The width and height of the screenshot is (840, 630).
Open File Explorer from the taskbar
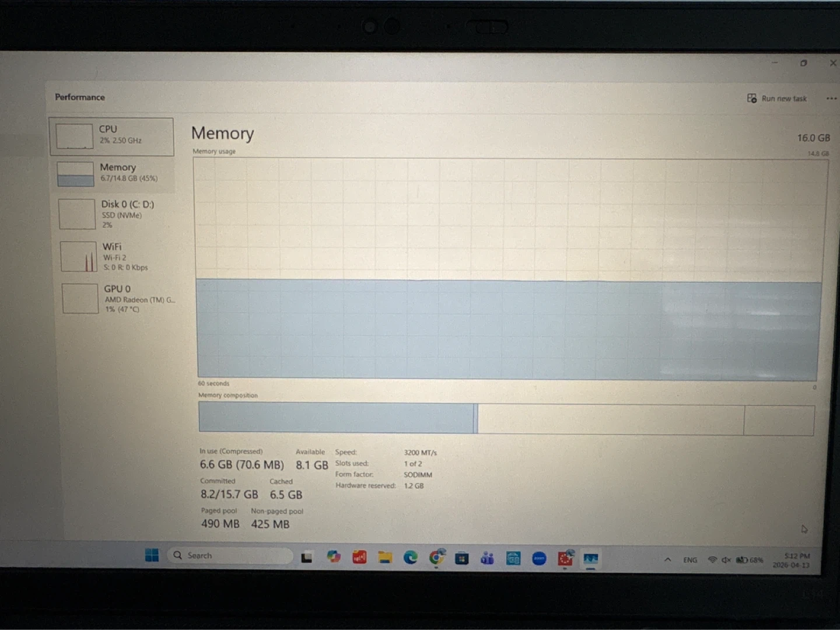tap(385, 558)
